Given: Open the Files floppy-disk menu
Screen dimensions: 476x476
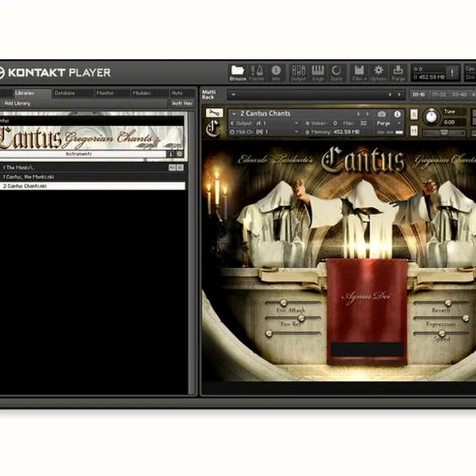Looking at the screenshot, I should click(359, 73).
